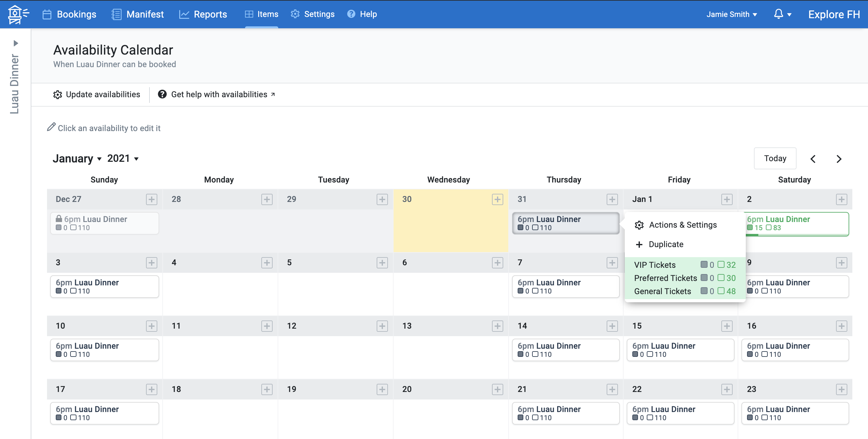Open the Jamie Smith account dropdown
The width and height of the screenshot is (868, 439).
[x=731, y=14]
